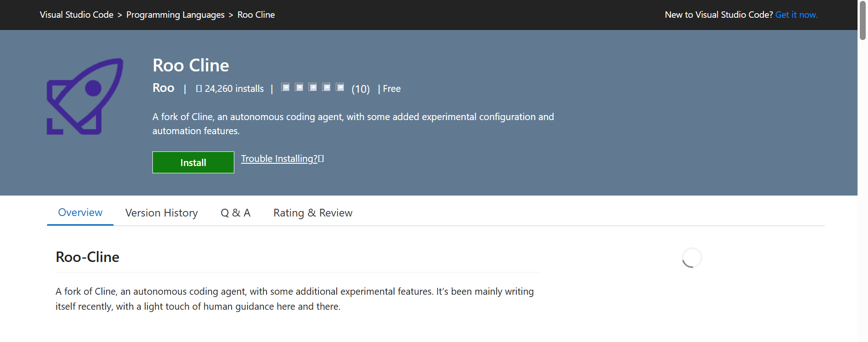Viewport: 868px width, 342px height.
Task: Click the Roo Cline breadcrumb text
Action: pos(256,15)
